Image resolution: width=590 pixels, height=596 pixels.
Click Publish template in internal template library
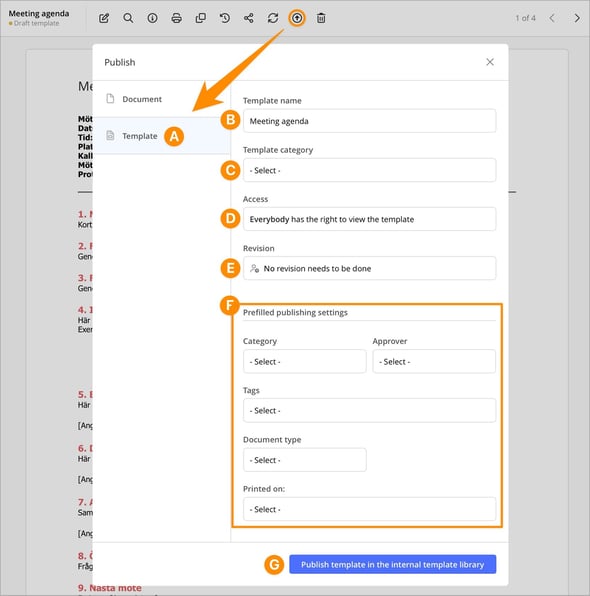click(393, 564)
